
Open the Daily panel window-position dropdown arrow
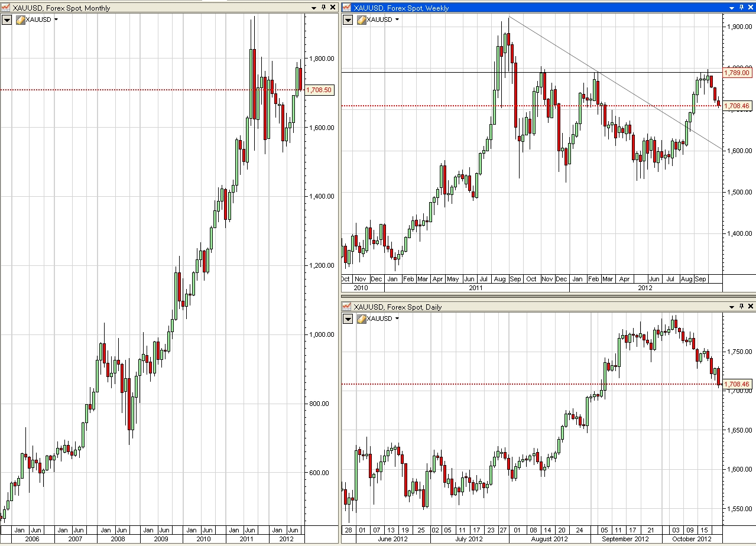732,307
